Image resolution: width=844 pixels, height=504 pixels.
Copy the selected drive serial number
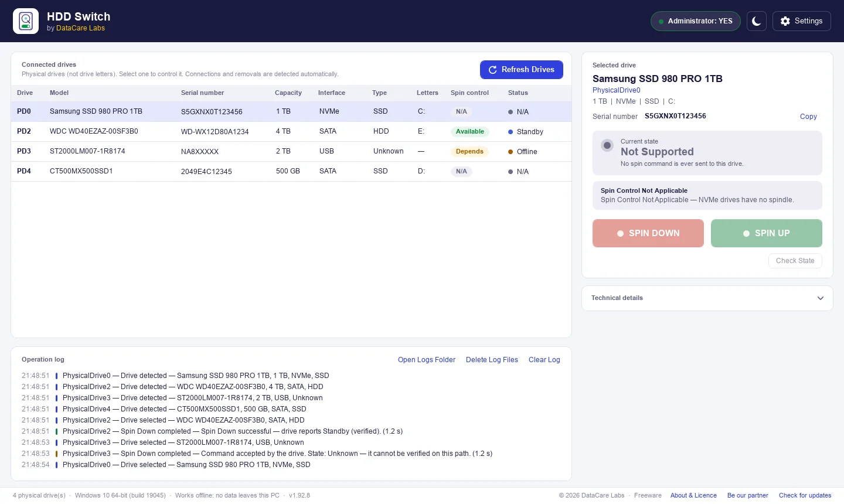click(x=808, y=117)
